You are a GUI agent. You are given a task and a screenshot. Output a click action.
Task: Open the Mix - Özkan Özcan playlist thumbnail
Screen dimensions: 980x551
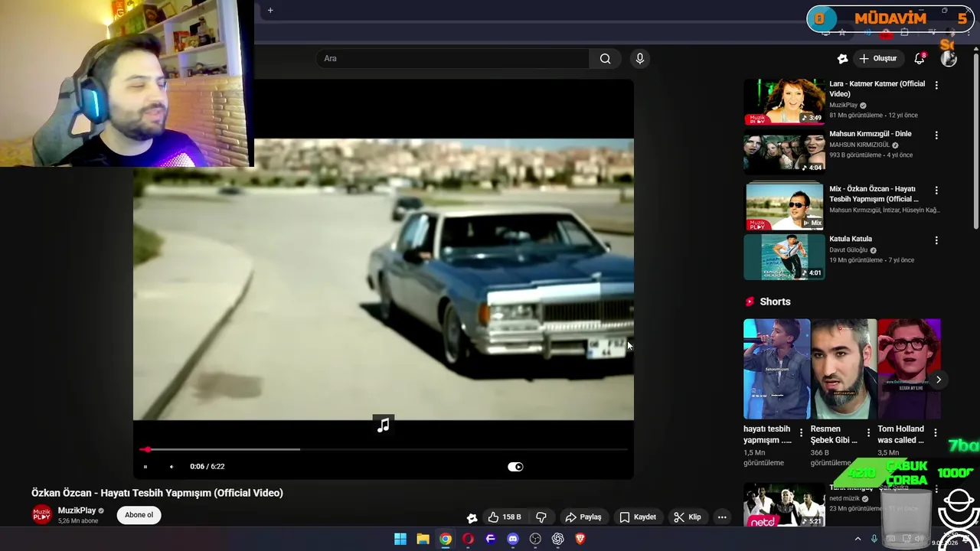[784, 205]
